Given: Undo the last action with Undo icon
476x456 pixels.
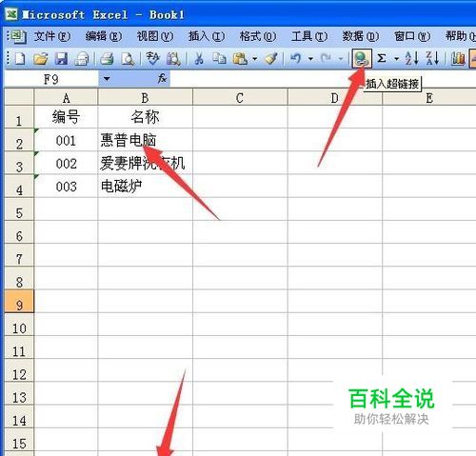Looking at the screenshot, I should pyautogui.click(x=296, y=59).
